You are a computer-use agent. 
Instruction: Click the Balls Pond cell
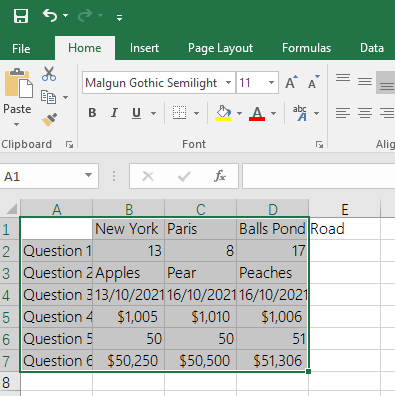coord(272,229)
